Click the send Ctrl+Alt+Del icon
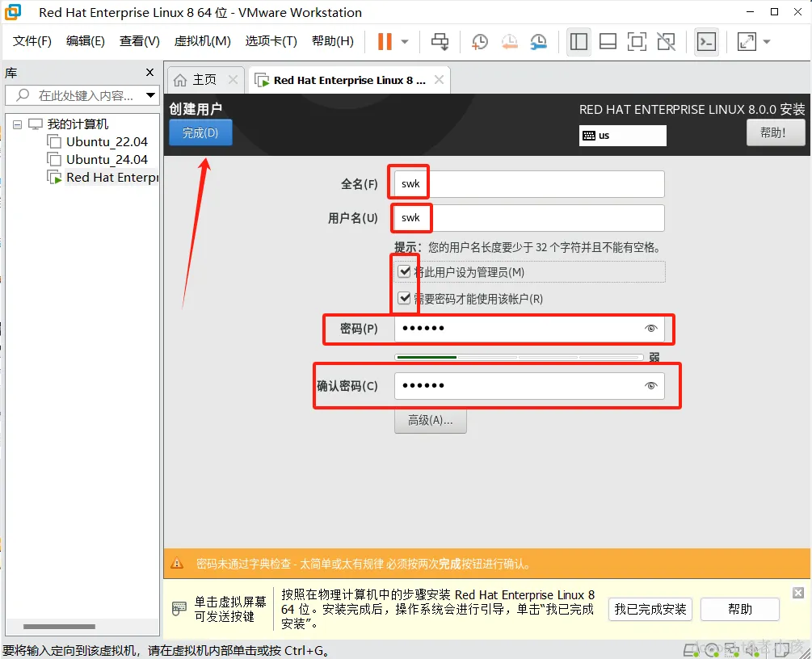The image size is (812, 659). coord(440,41)
